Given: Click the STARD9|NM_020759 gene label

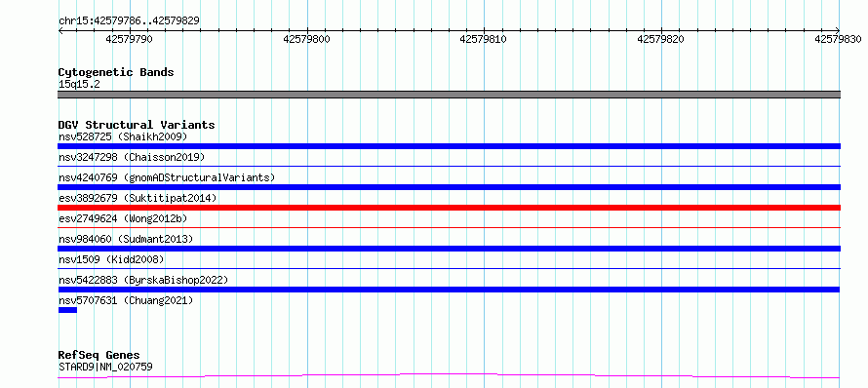Looking at the screenshot, I should (x=105, y=367).
